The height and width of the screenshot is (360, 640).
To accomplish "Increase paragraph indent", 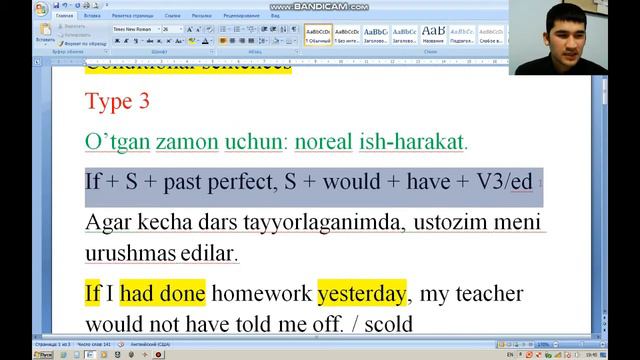I will coord(273,29).
